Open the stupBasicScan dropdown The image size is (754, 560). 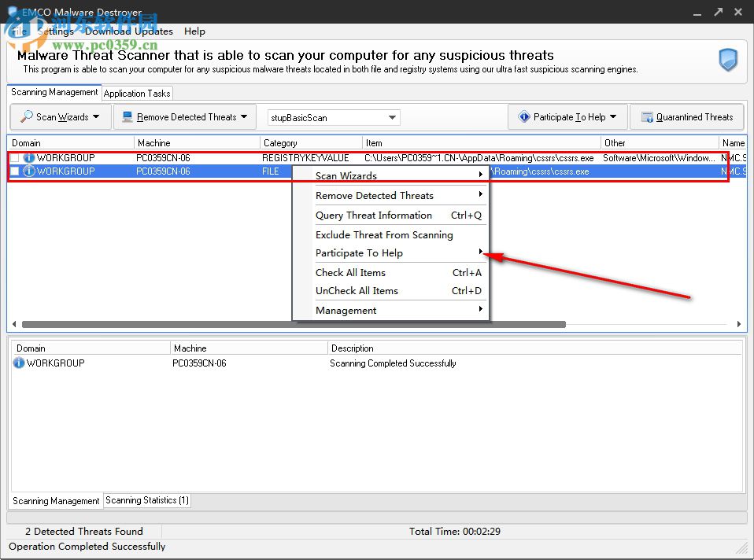pyautogui.click(x=391, y=116)
